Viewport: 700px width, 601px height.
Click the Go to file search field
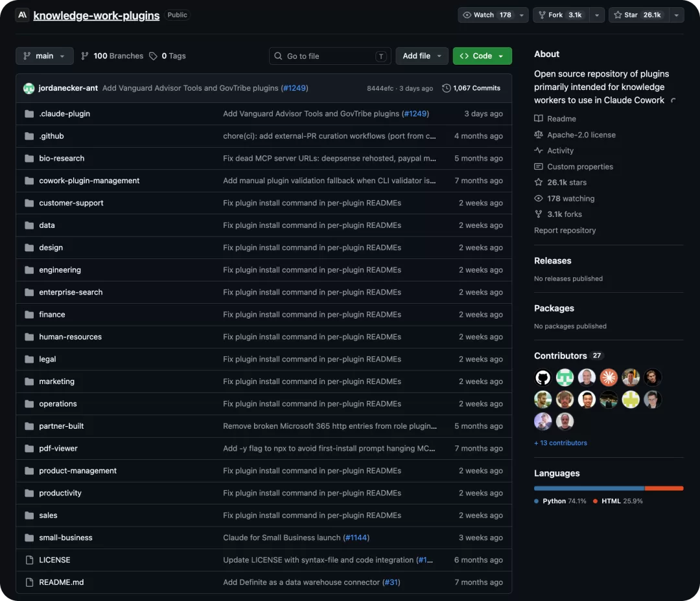(330, 56)
